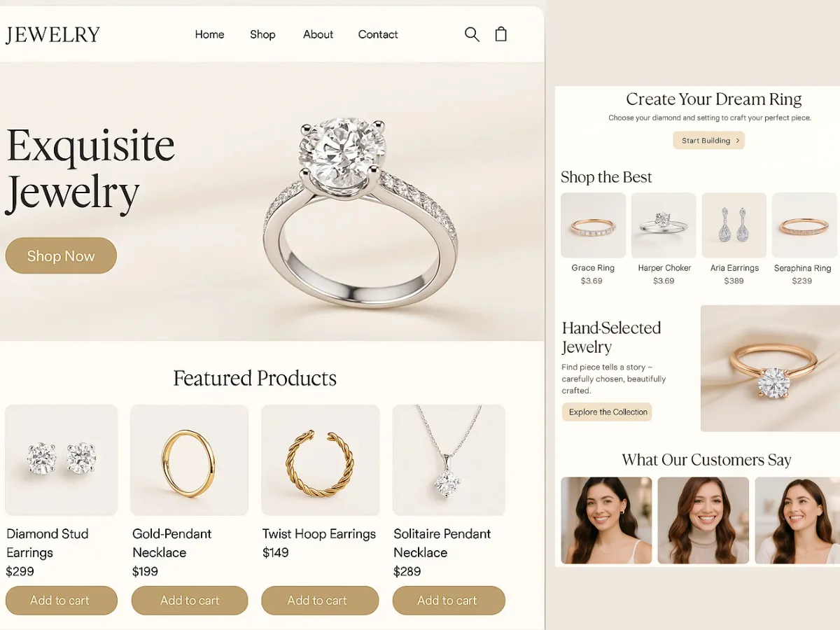Select the Harper Choker thumbnail

coord(664,225)
